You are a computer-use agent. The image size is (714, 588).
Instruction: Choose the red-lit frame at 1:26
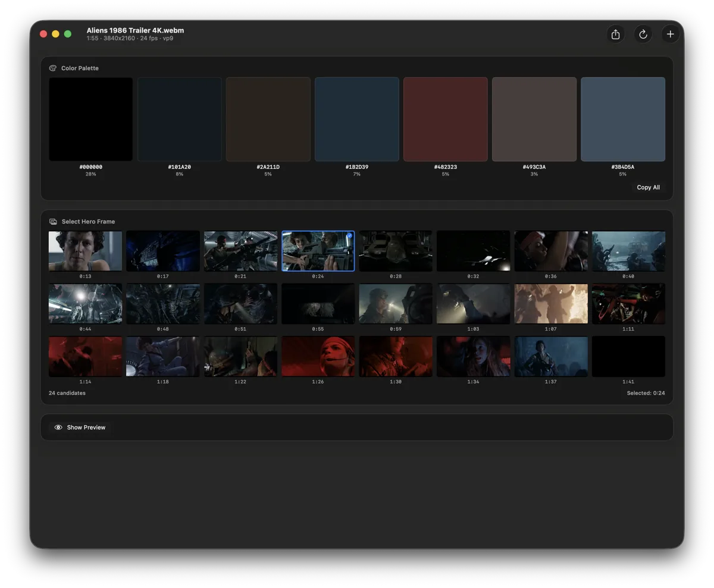(318, 356)
